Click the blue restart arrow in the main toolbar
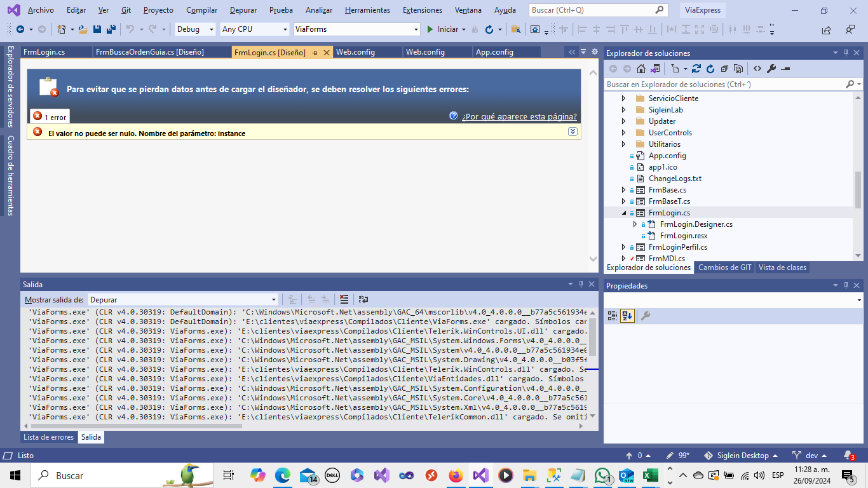Image resolution: width=868 pixels, height=488 pixels. coord(489,29)
